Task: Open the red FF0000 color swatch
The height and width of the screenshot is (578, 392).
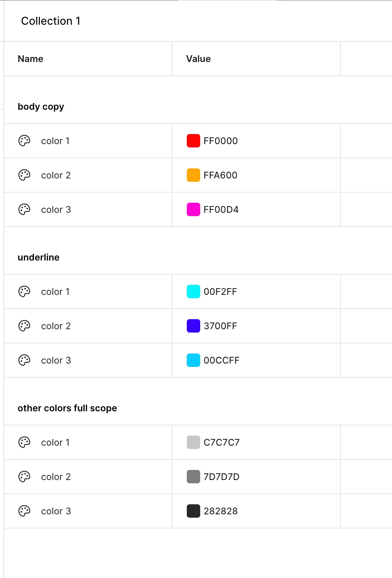Action: pos(193,141)
